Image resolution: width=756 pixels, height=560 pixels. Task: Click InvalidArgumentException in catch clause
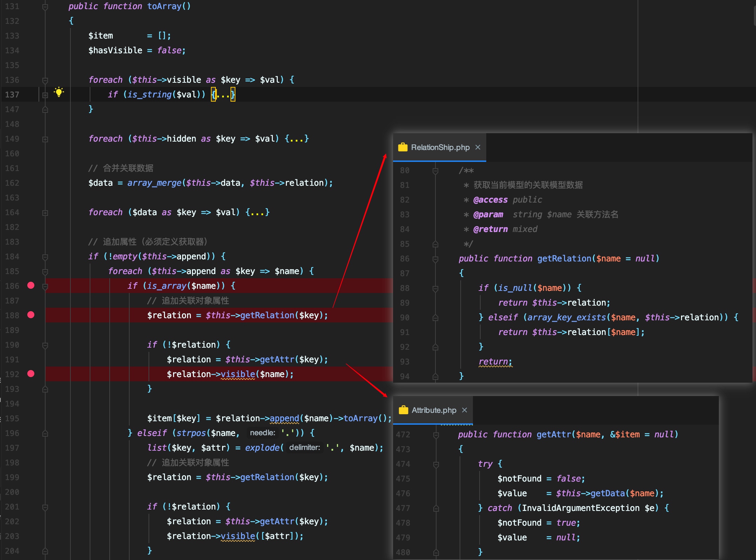[x=581, y=508]
